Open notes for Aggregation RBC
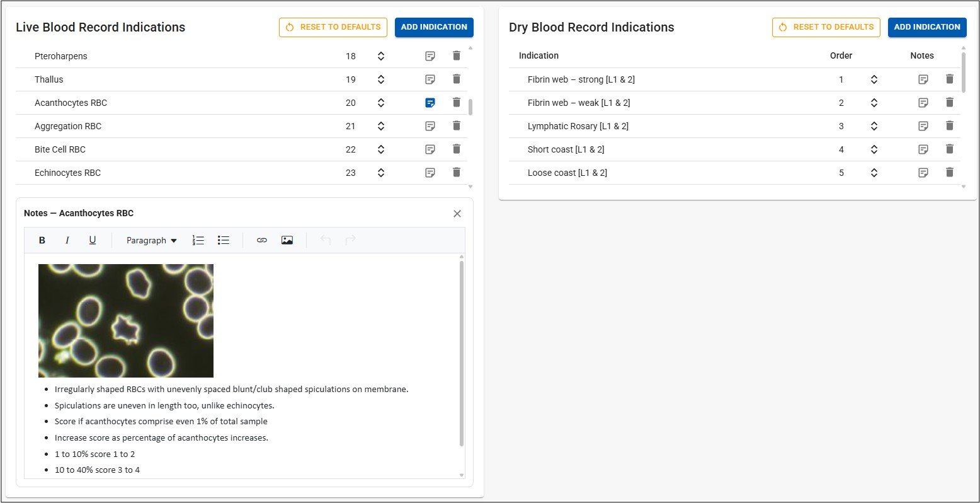Viewport: 980px width, 503px height. 430,126
